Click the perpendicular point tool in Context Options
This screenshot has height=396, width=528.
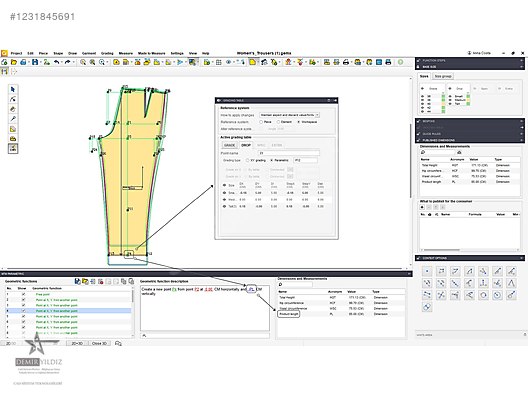pyautogui.click(x=483, y=283)
